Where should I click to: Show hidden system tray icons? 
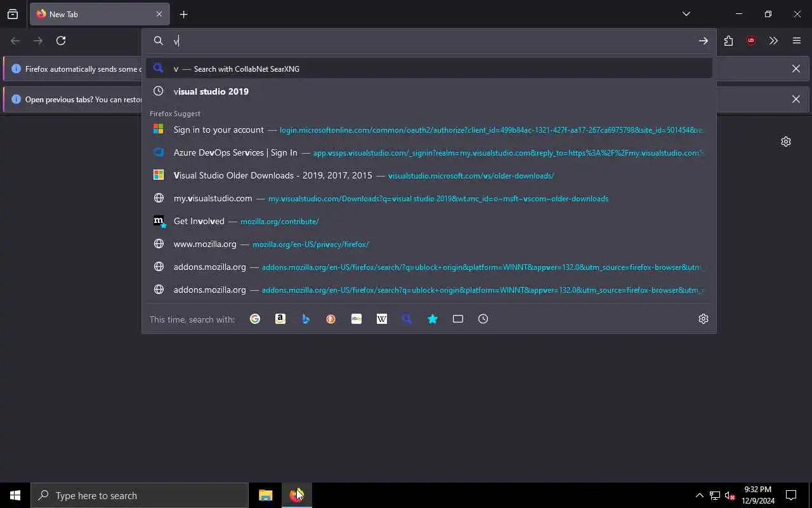699,495
